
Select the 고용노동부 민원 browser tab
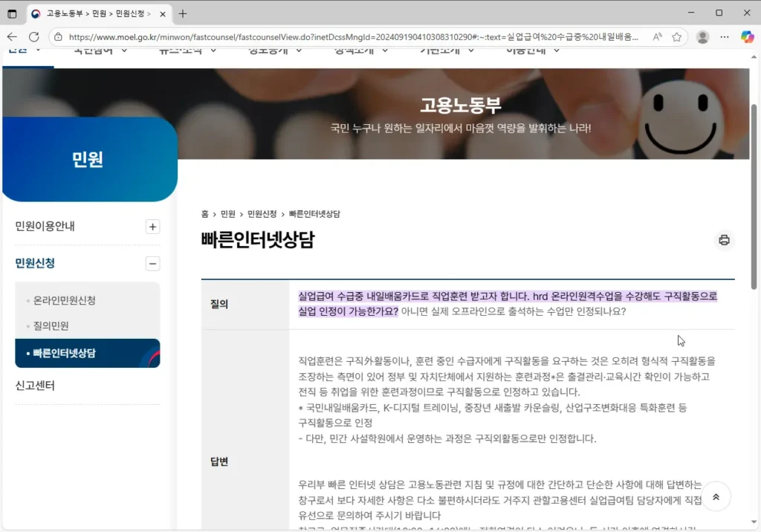99,13
